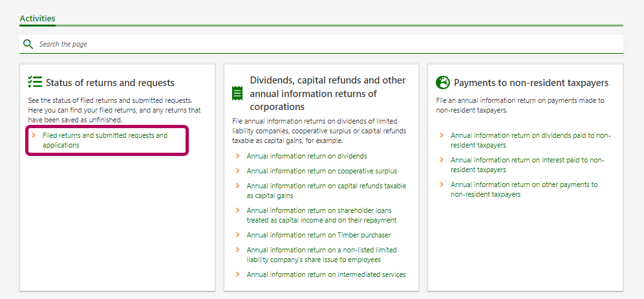Open Annual information return on dividends
The height and width of the screenshot is (299, 644).
point(306,156)
